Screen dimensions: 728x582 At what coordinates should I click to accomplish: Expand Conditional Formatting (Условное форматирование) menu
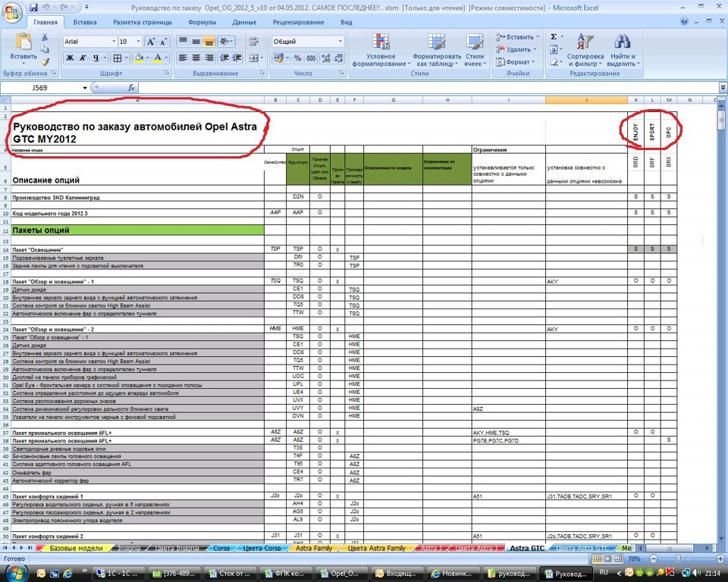click(381, 50)
